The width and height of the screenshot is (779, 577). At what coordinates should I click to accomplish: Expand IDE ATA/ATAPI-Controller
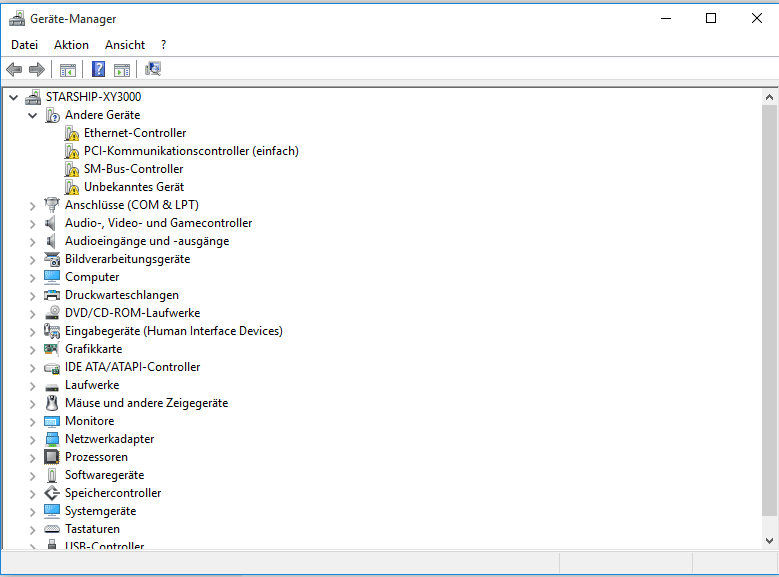tap(33, 368)
